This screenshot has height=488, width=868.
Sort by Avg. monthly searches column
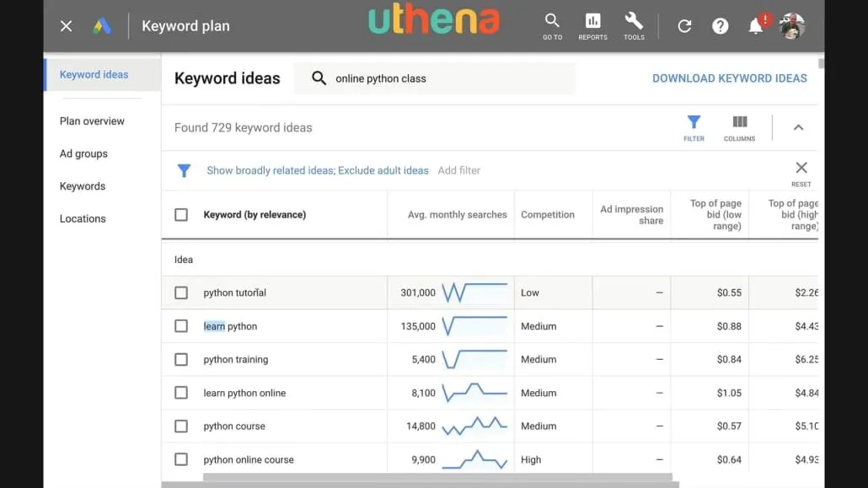coord(458,215)
